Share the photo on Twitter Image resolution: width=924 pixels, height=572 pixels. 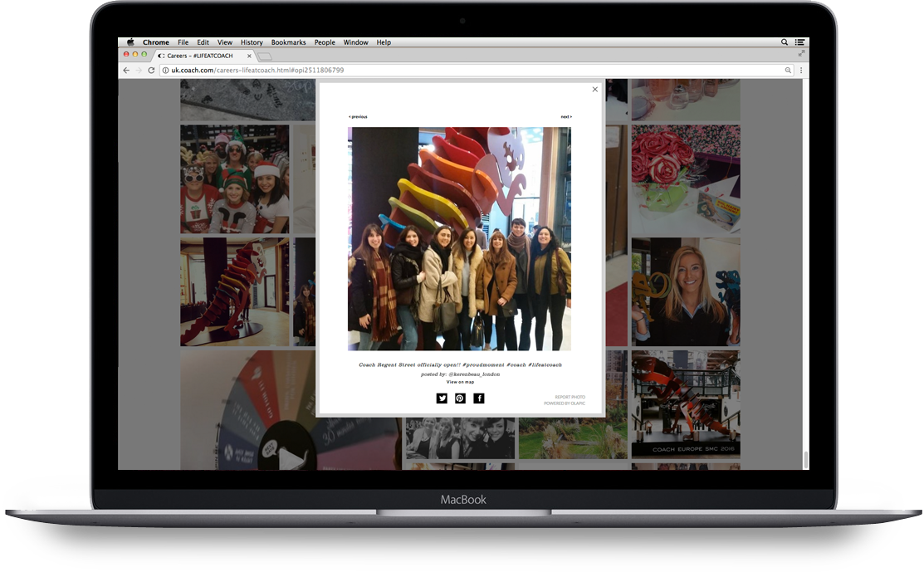[x=442, y=398]
